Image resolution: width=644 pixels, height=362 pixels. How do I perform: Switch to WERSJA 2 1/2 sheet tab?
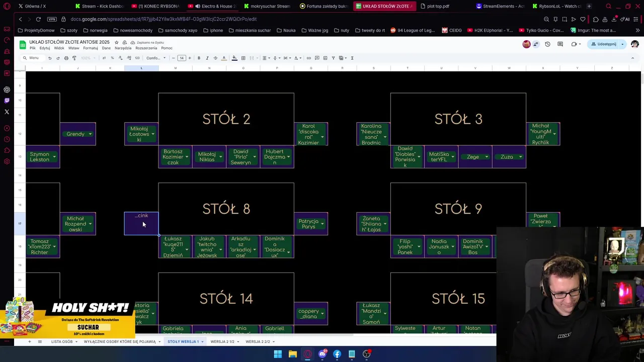(222, 341)
